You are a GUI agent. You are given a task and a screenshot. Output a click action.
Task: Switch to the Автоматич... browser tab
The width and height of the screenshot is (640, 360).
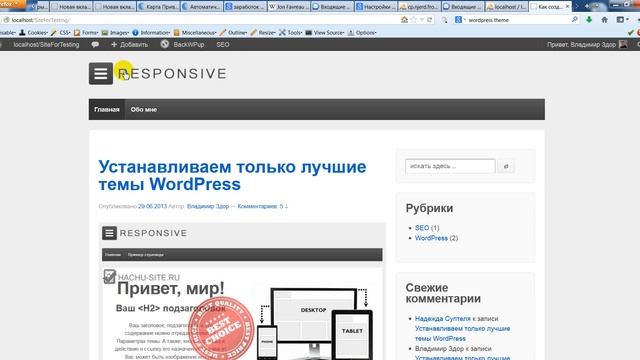pos(202,7)
